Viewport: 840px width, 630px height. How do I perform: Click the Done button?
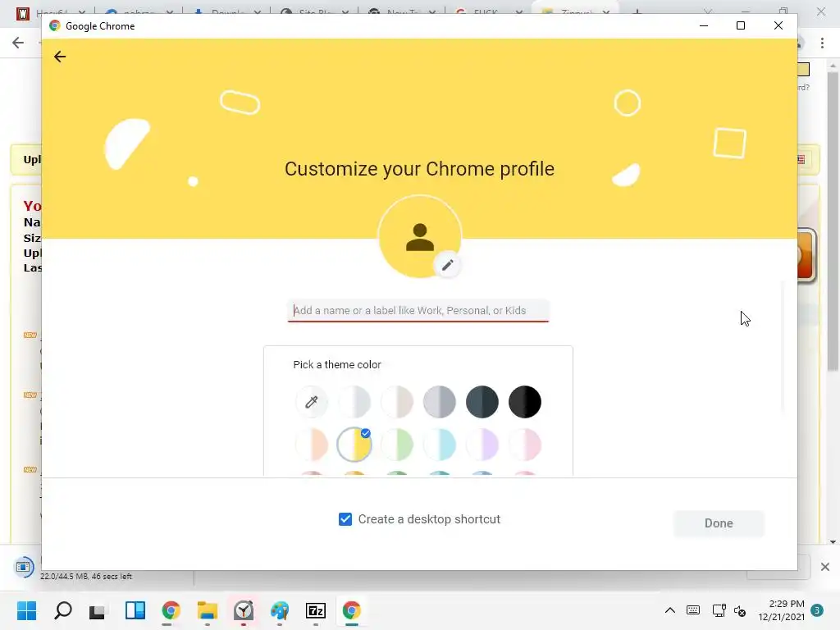click(719, 523)
